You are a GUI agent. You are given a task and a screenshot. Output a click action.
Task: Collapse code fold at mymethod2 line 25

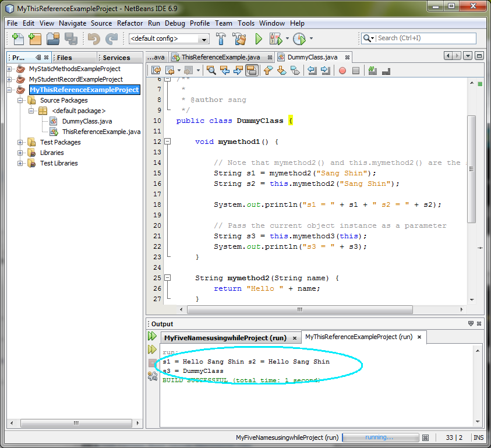pyautogui.click(x=168, y=277)
